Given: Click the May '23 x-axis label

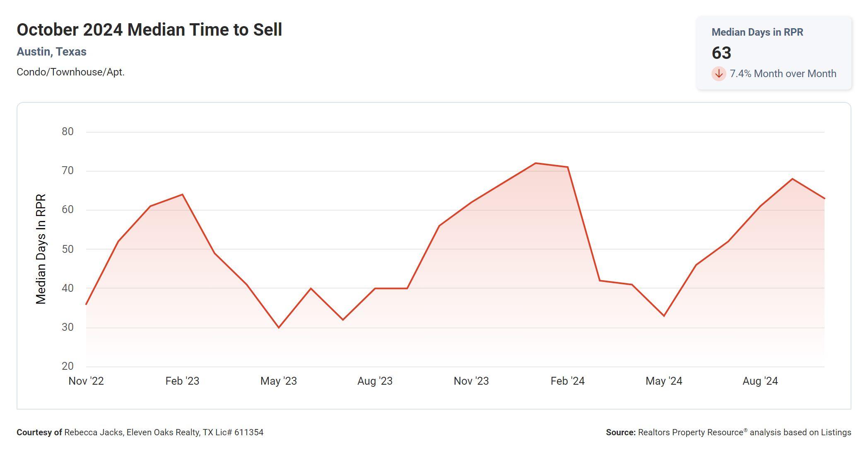Looking at the screenshot, I should pos(278,381).
